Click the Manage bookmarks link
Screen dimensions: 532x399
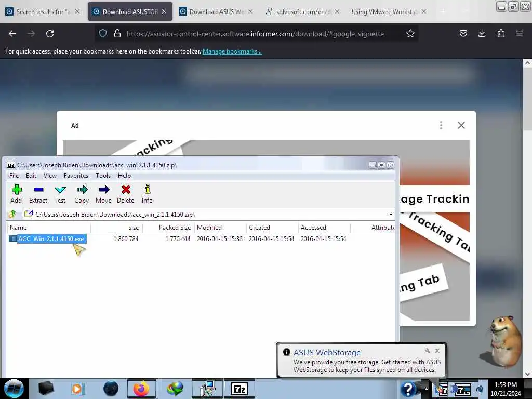pyautogui.click(x=232, y=51)
